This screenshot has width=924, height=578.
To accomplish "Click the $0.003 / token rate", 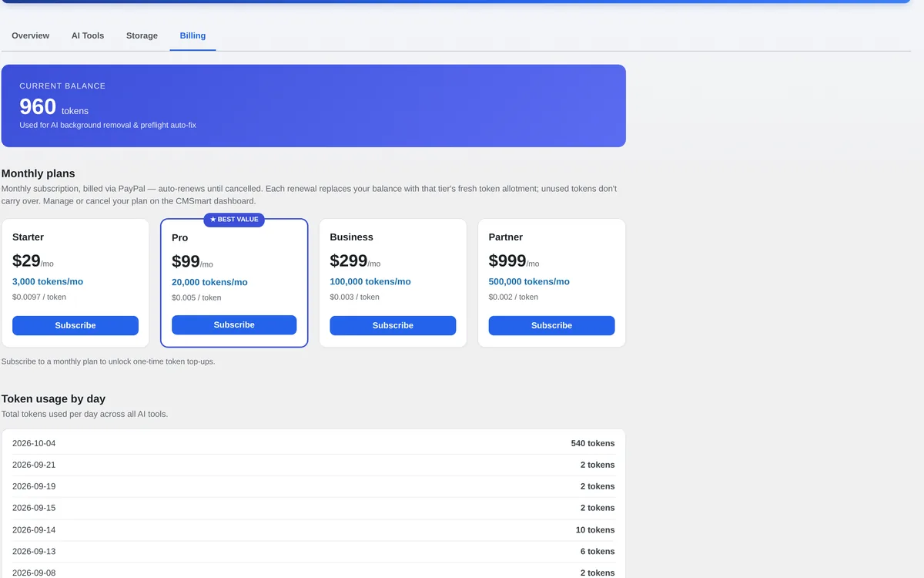I will coord(354,297).
